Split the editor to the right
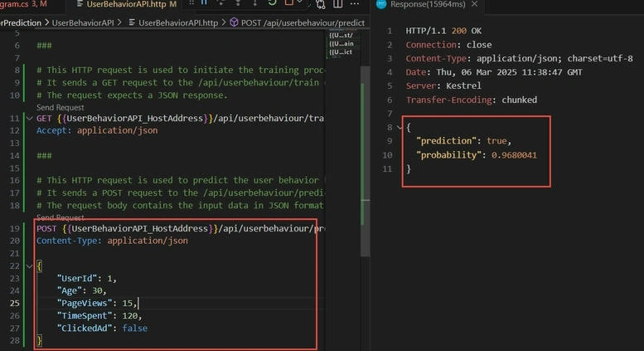644x351 pixels. pos(337,3)
